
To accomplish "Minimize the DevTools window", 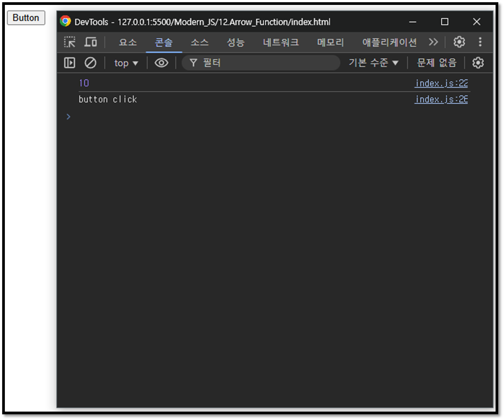I will coord(413,22).
